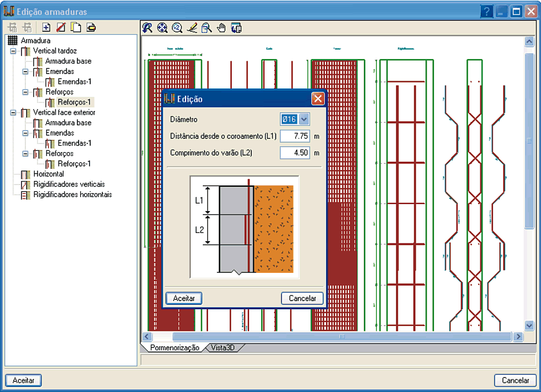Viewport: 541px width, 392px height.
Task: Collapse the Vertical face exterior tree node
Action: coord(13,113)
